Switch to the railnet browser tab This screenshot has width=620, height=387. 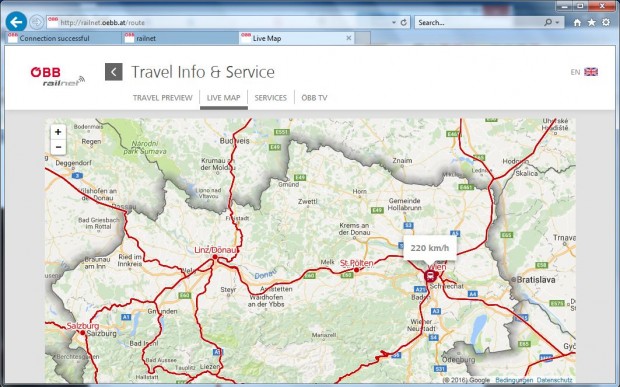click(x=180, y=38)
